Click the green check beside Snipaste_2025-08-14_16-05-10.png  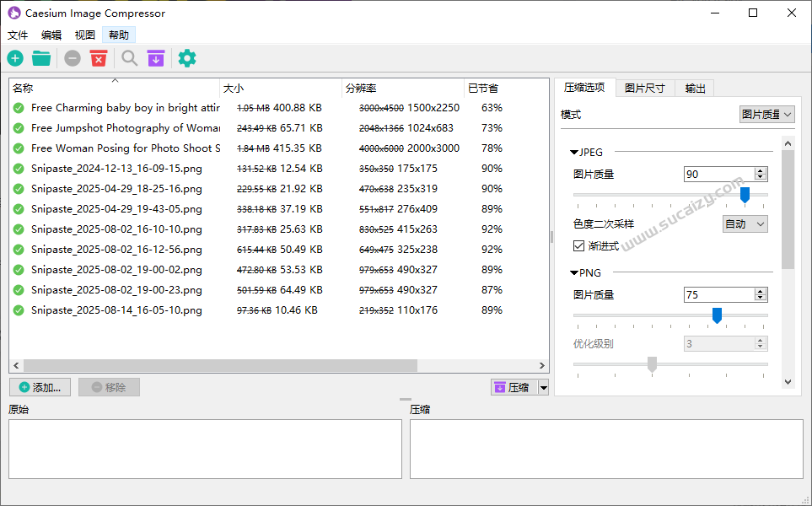click(x=18, y=310)
